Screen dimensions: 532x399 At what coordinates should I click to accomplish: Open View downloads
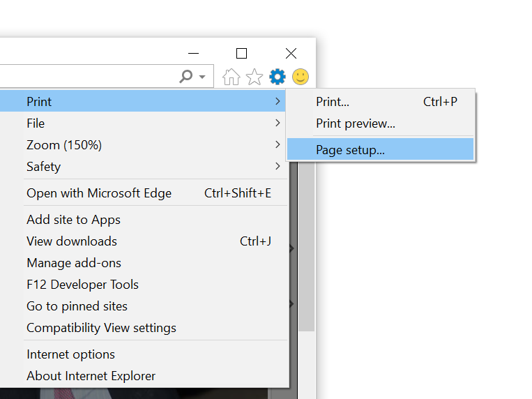(144, 241)
